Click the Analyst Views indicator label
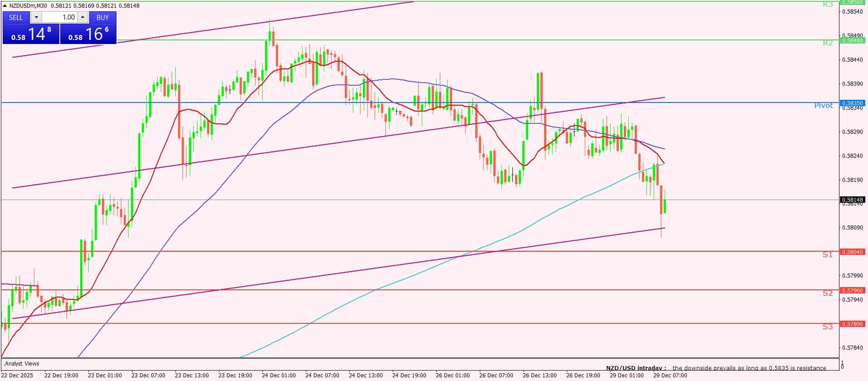 tap(22, 364)
